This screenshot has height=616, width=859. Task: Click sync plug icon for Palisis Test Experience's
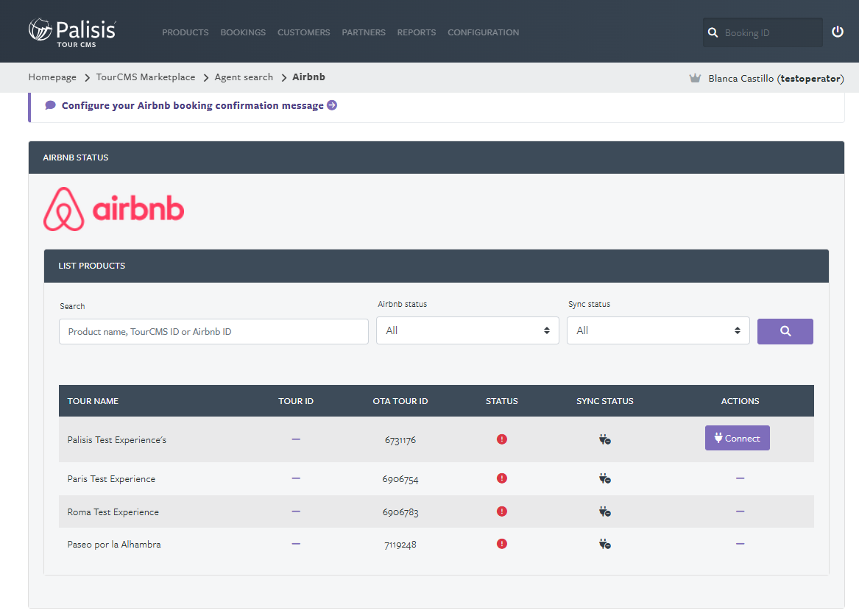pos(605,439)
